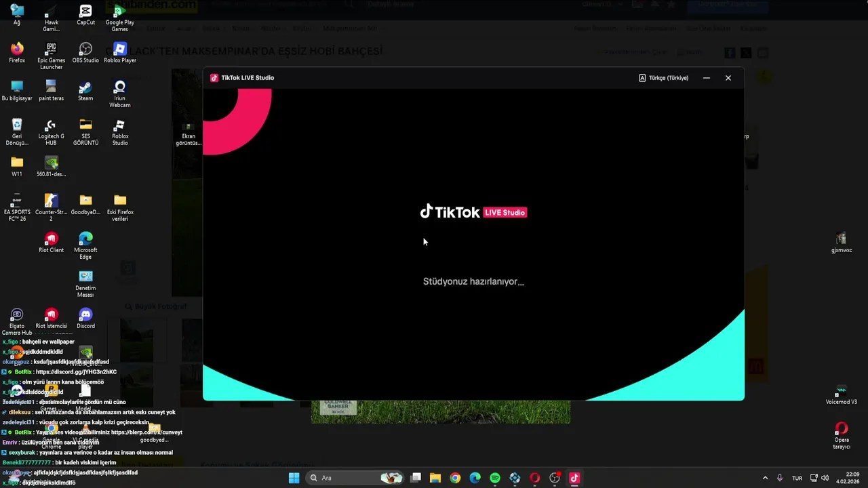This screenshot has width=868, height=488.
Task: Close the TikTok LIVE Studio window
Action: pyautogui.click(x=728, y=78)
